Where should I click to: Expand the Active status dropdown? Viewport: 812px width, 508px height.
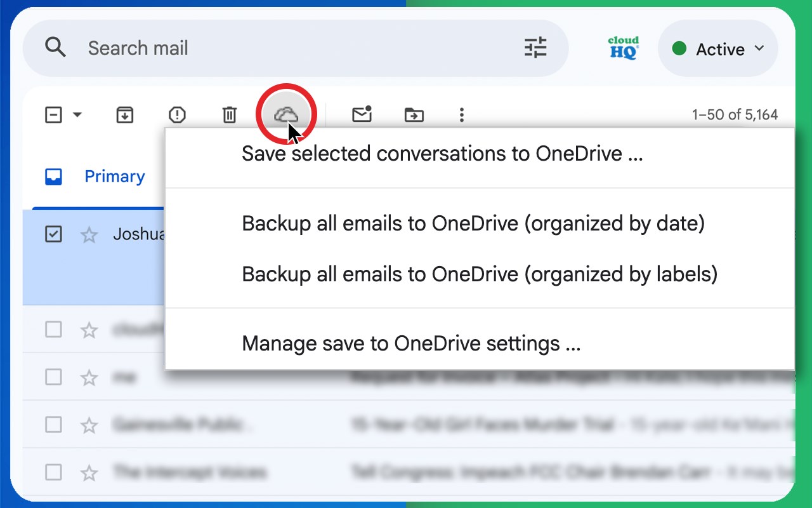(x=718, y=49)
